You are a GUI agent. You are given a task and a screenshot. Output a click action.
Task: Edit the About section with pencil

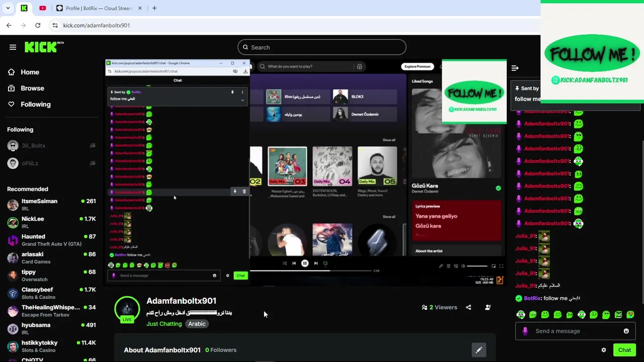(x=478, y=349)
